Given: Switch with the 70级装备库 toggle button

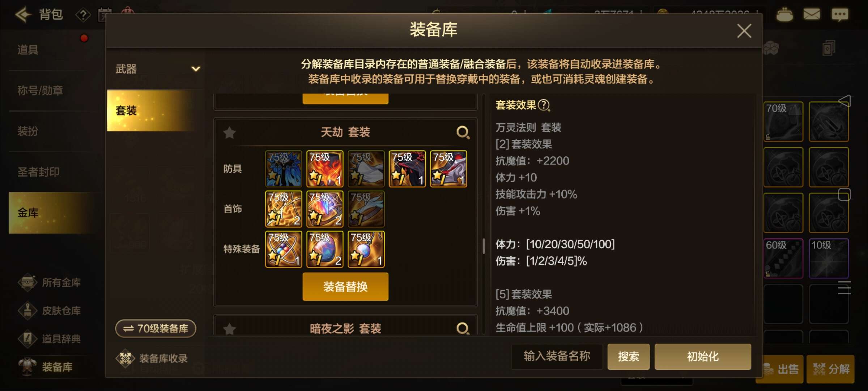Looking at the screenshot, I should click(156, 328).
